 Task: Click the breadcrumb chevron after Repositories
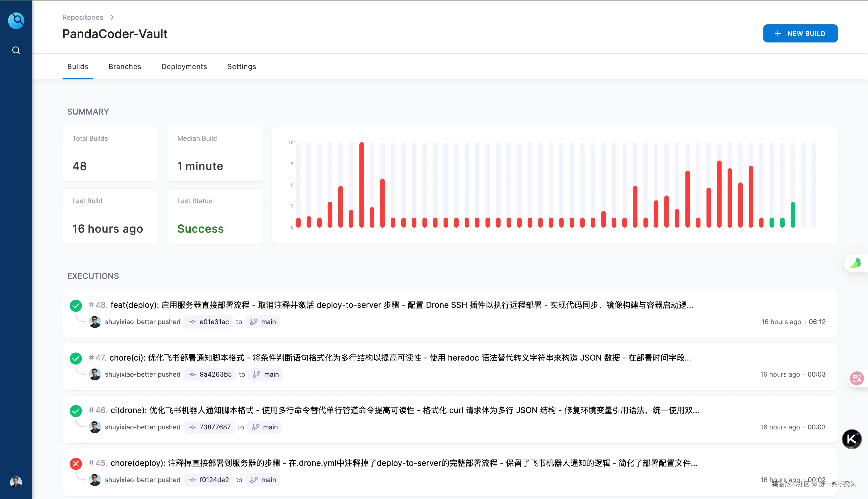click(112, 17)
